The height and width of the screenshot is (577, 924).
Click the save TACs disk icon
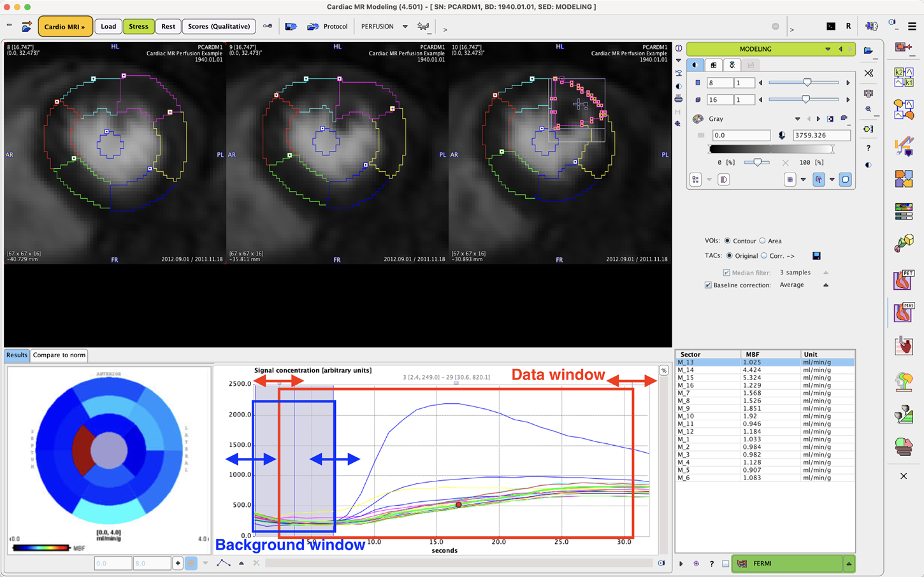(816, 256)
